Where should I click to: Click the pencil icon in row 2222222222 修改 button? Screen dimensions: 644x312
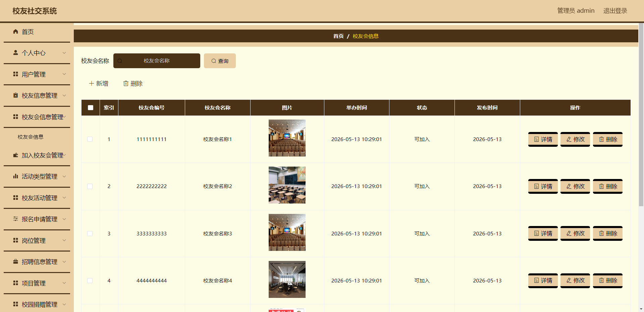coord(569,186)
